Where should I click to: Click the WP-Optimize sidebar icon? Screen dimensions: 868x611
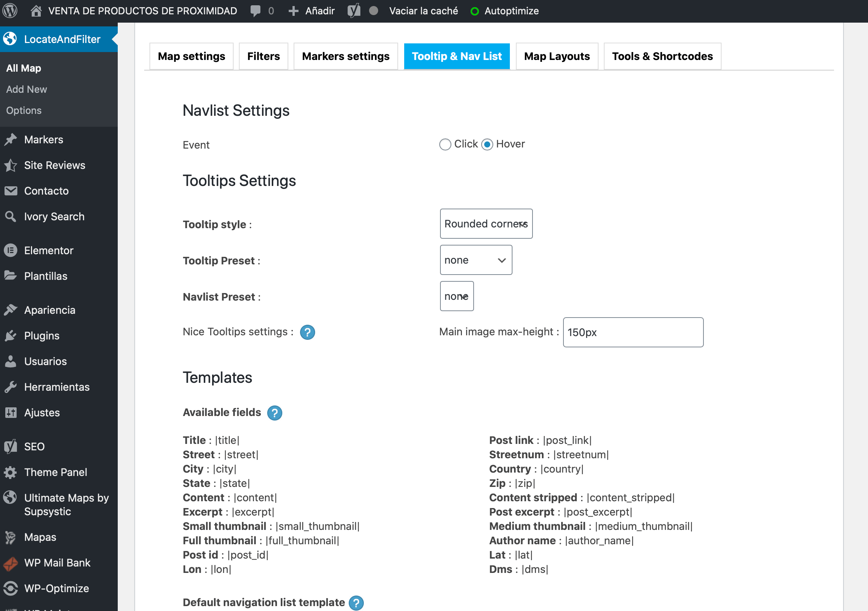point(11,588)
